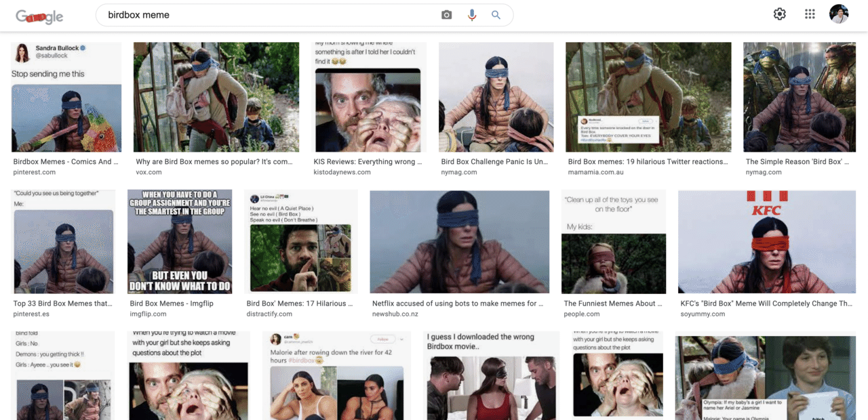The image size is (868, 420).
Task: Click 'KIS Reviews: Everything wrong ...' title
Action: point(368,162)
